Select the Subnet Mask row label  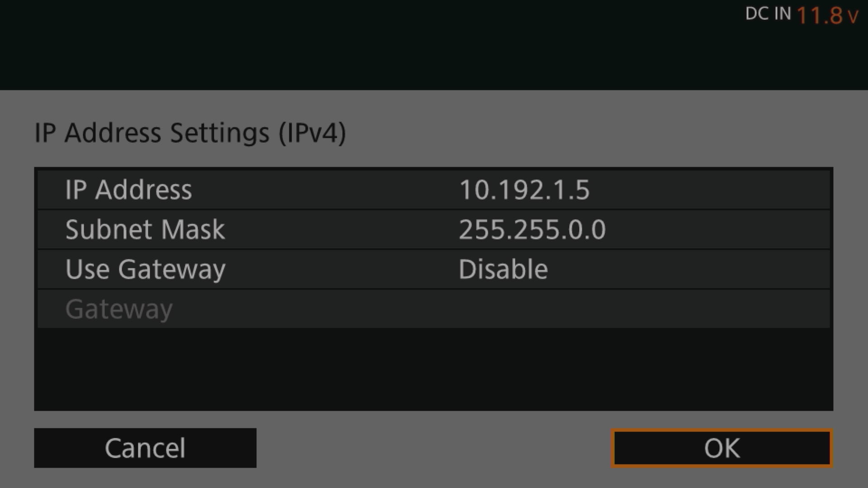point(145,229)
